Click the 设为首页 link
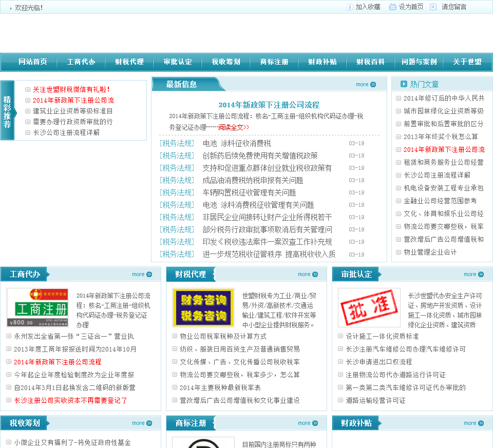This screenshot has width=493, height=448. (411, 7)
